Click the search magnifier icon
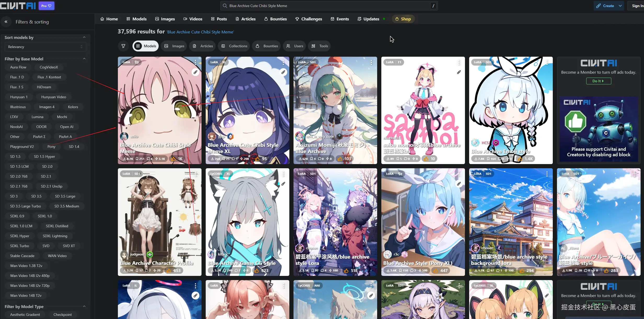The width and height of the screenshot is (644, 319). point(224,5)
